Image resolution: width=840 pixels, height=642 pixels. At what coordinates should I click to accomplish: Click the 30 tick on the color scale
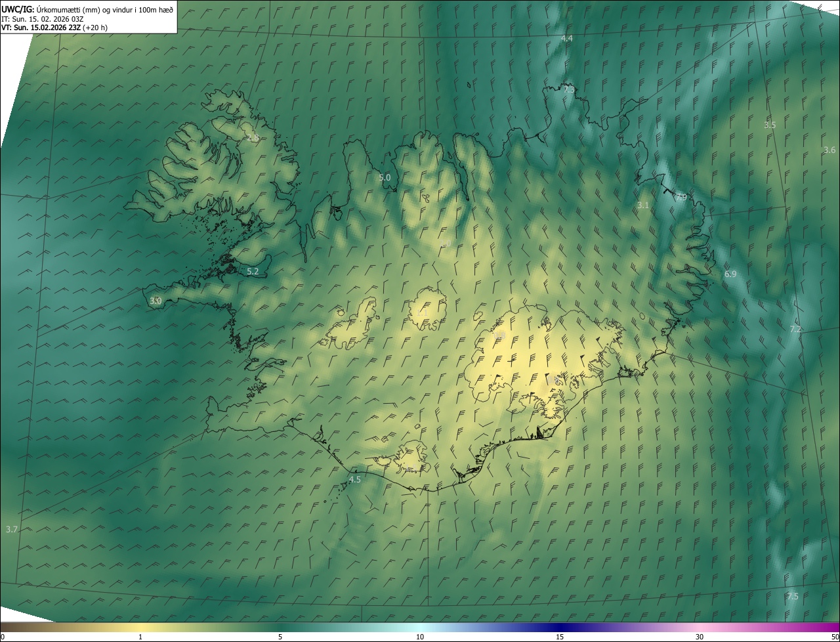pos(700,637)
